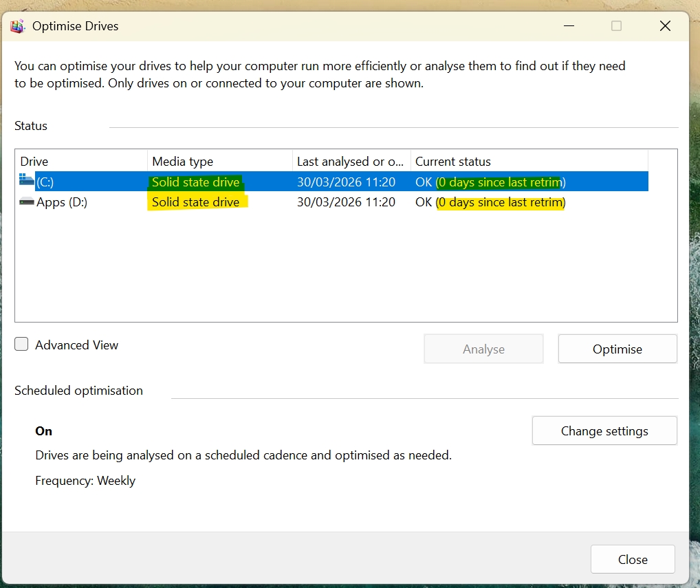Screen dimensions: 700x588
Task: Sort by the Drive column header
Action: (34, 162)
